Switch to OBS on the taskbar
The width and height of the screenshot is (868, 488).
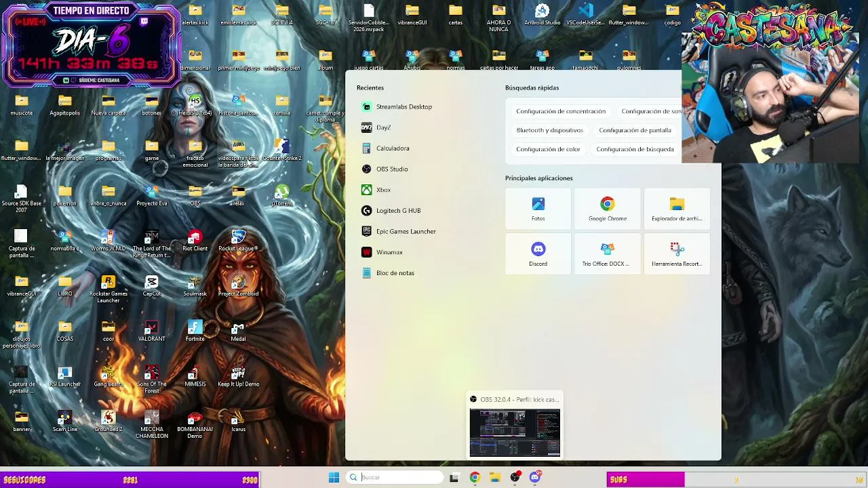515,478
